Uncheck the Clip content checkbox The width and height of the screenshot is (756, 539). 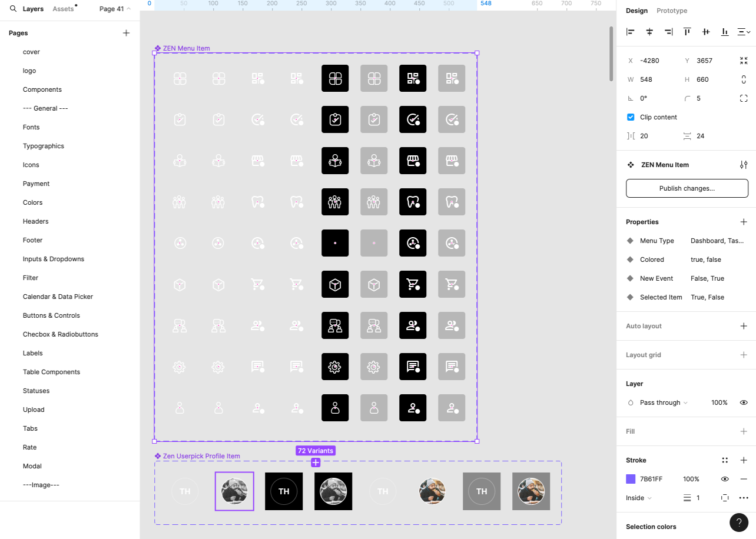point(631,117)
